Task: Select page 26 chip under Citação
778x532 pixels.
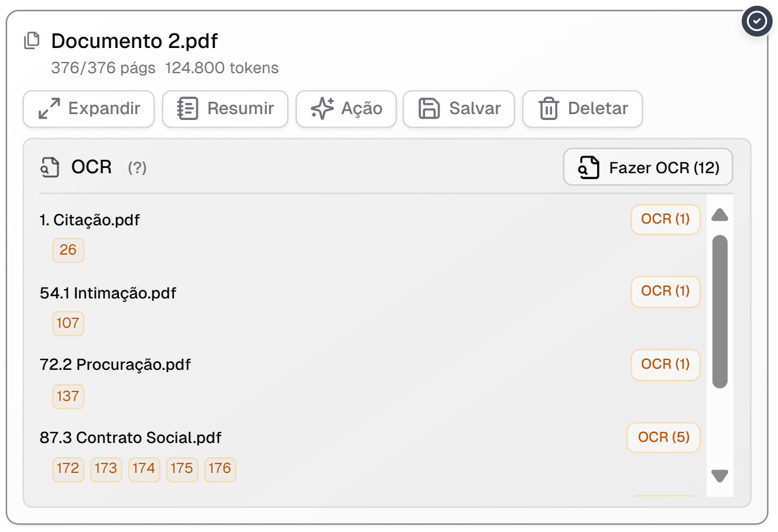Action: pos(68,250)
